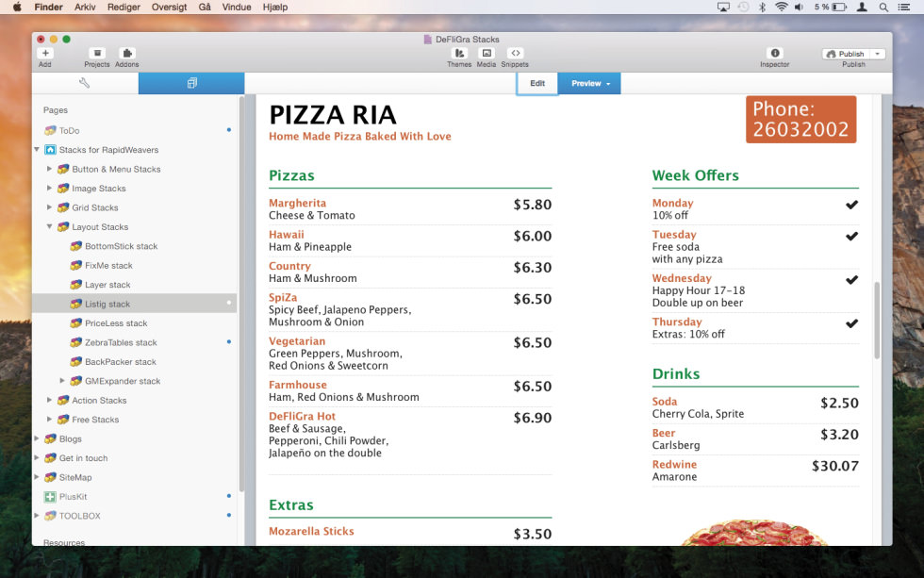The height and width of the screenshot is (578, 924).
Task: Select the Listig stack page
Action: [x=134, y=304]
